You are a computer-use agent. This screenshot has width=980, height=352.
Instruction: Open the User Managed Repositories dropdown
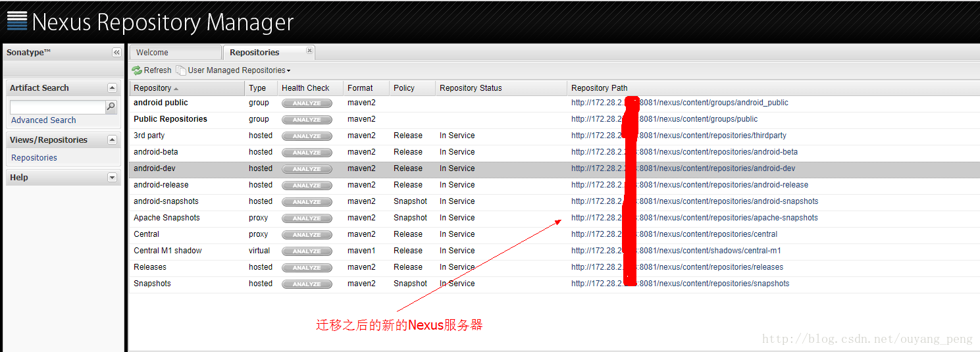click(x=233, y=70)
